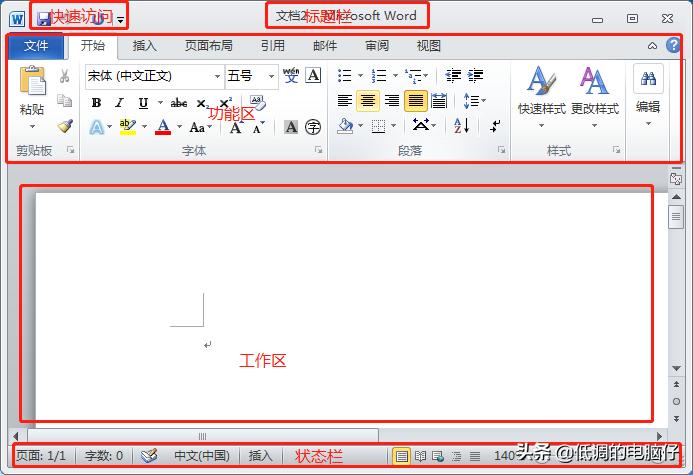693x475 pixels.
Task: Click the Grow Font button
Action: 236,128
